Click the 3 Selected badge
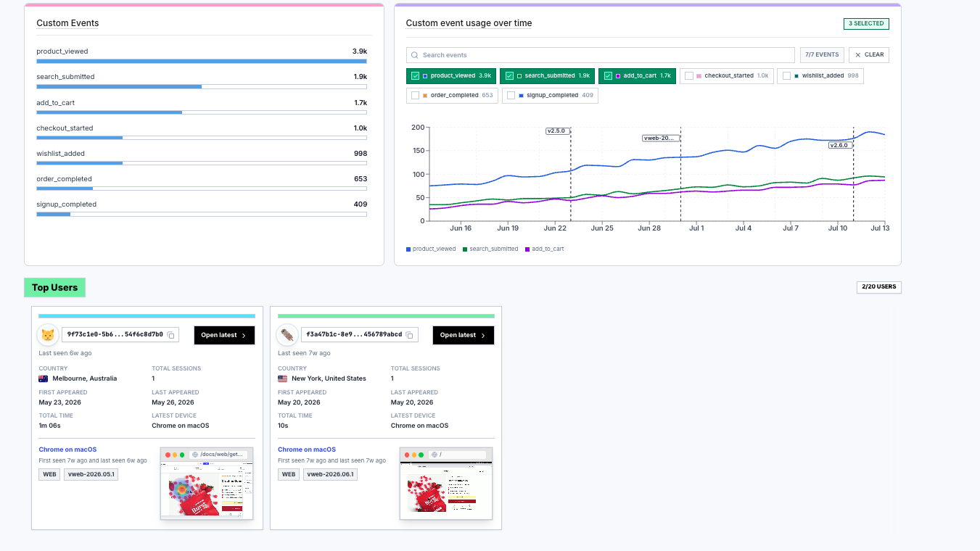Image resolution: width=980 pixels, height=551 pixels. point(866,23)
